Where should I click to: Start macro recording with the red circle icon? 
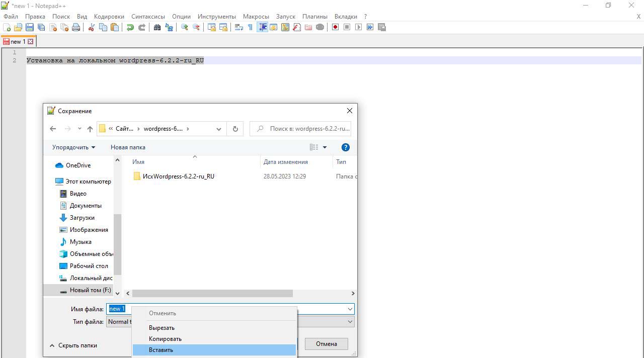pyautogui.click(x=335, y=27)
